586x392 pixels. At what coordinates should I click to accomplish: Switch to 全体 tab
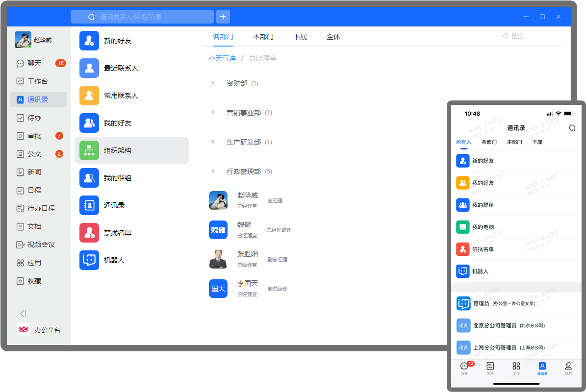pos(333,37)
